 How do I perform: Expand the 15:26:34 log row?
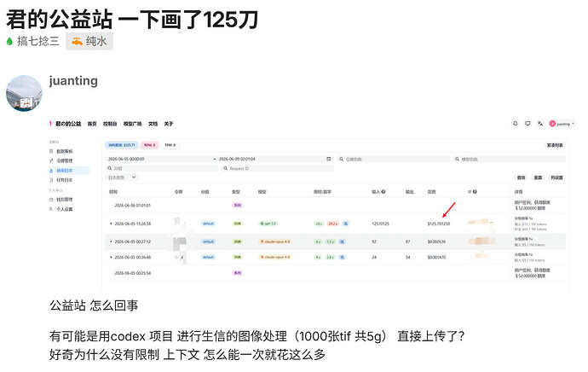coord(111,224)
